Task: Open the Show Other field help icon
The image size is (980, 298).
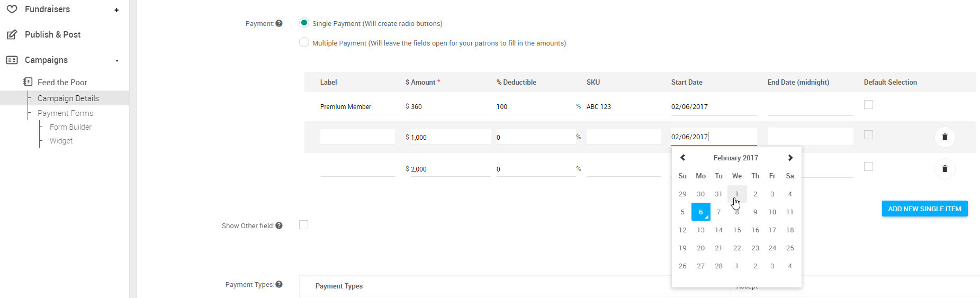Action: (279, 225)
